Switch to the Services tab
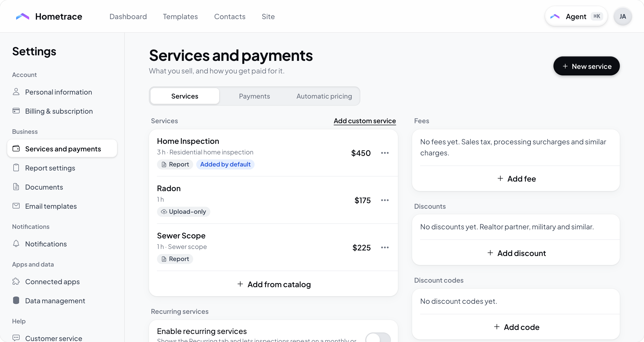The height and width of the screenshot is (342, 644). (x=185, y=96)
